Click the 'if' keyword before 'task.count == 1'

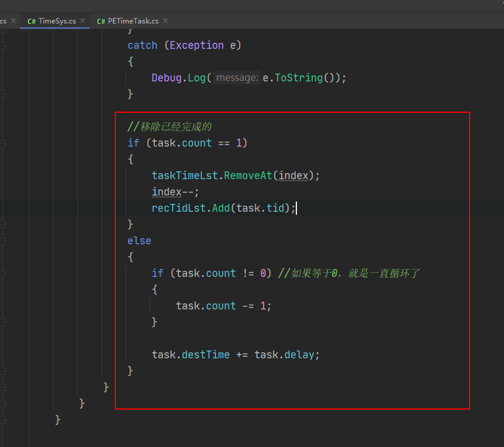click(133, 143)
